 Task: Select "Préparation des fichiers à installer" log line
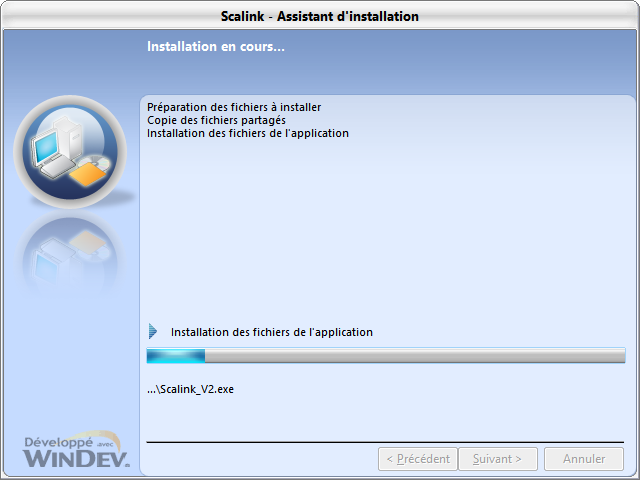234,107
